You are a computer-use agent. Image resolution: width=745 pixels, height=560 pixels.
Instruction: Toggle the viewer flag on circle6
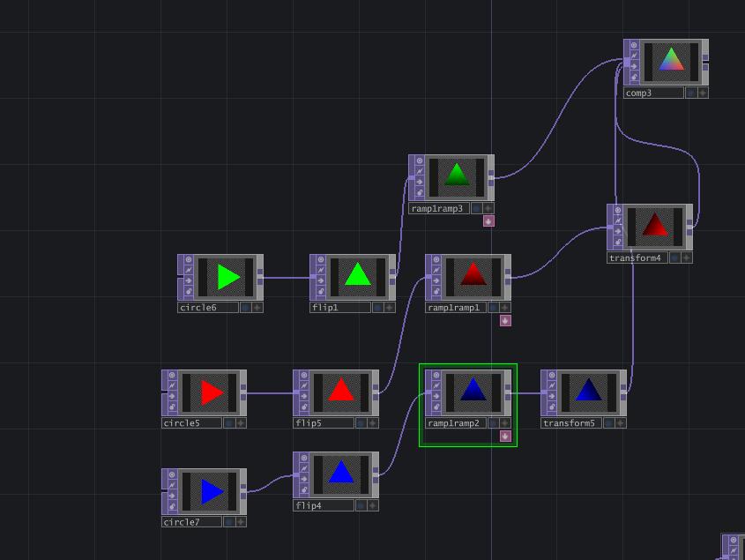[189, 259]
